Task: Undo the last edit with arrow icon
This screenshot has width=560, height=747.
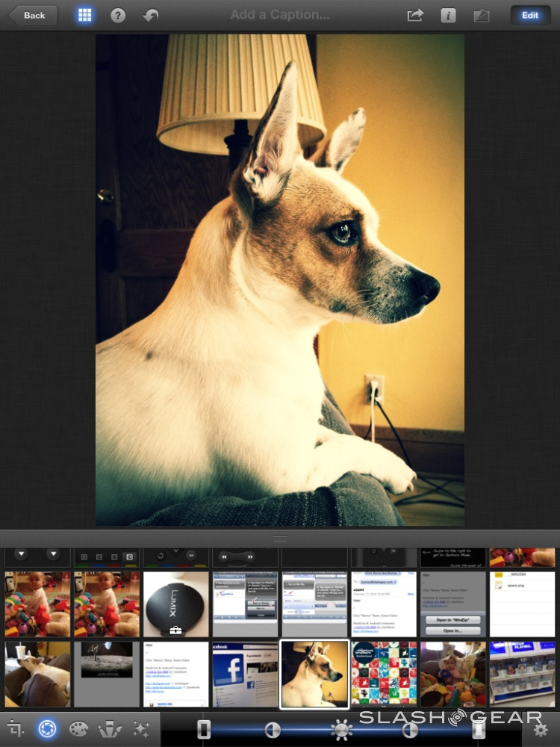Action: click(151, 16)
